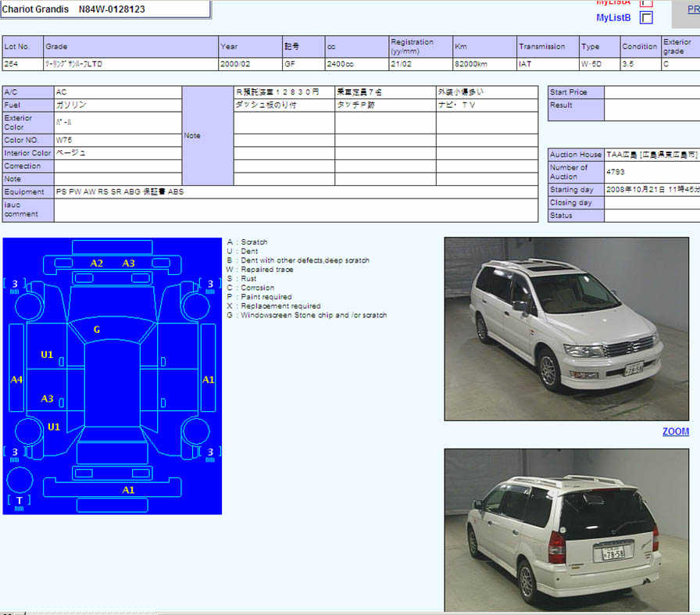Select Registration value 21/02
700x615 pixels.
(420, 64)
